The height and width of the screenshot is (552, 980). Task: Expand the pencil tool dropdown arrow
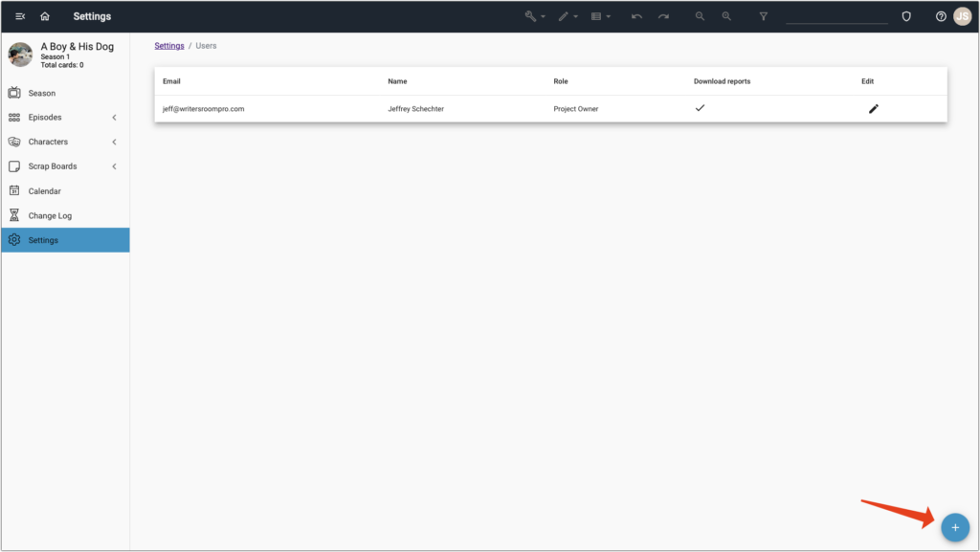pos(575,17)
